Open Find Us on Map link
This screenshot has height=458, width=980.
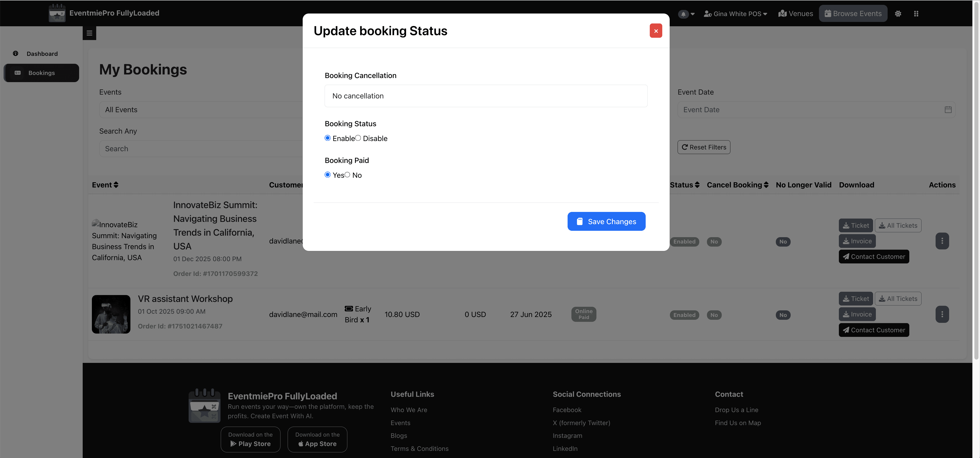pos(738,423)
